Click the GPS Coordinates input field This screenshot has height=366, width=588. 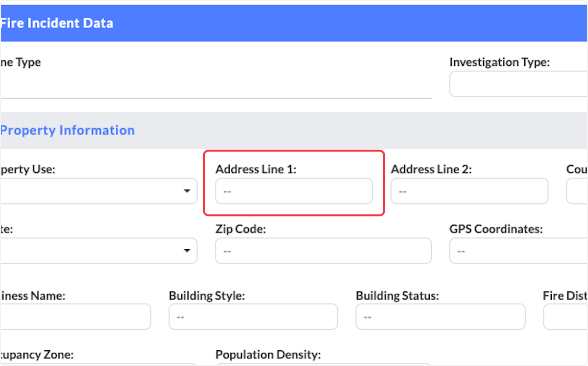[518, 251]
